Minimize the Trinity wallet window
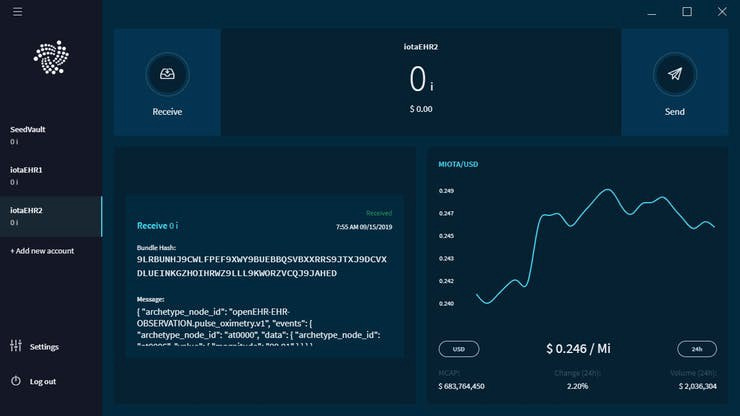Image resolution: width=740 pixels, height=416 pixels. 652,12
